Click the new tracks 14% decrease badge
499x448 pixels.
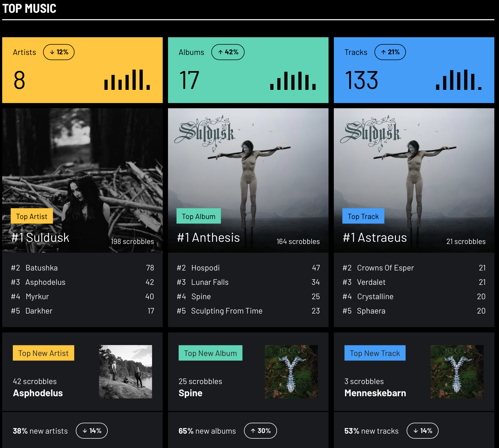(422, 431)
